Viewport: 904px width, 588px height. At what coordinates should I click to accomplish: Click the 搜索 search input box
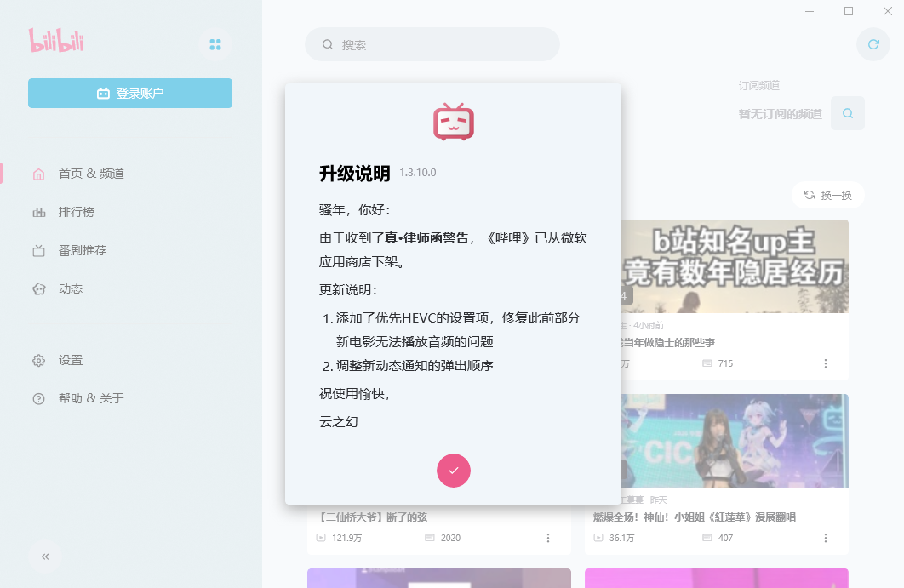point(432,44)
